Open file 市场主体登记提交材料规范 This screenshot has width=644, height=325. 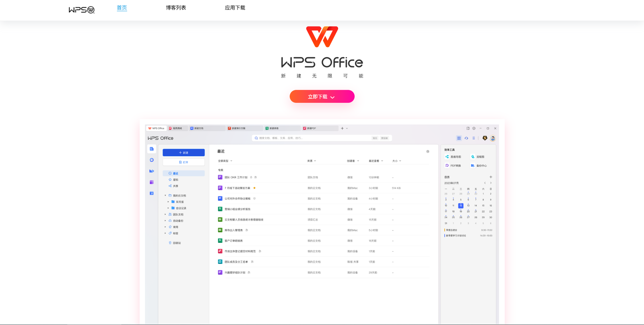tap(240, 251)
